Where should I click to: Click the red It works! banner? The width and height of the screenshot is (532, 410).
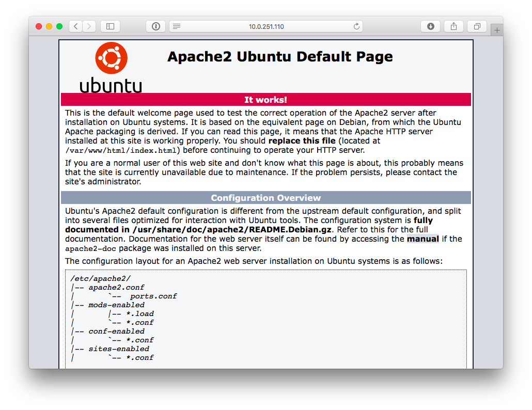point(265,99)
